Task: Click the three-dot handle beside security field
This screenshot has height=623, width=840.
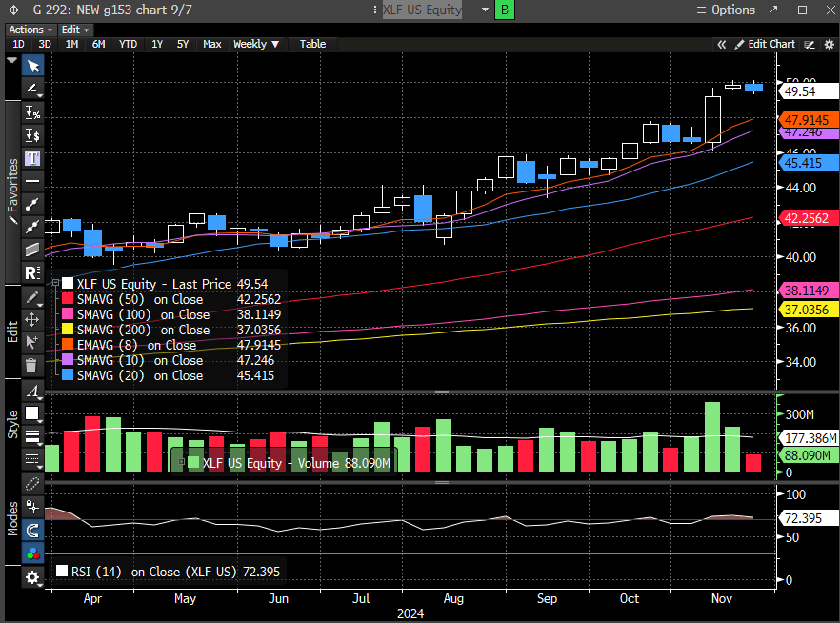Action: pos(375,10)
